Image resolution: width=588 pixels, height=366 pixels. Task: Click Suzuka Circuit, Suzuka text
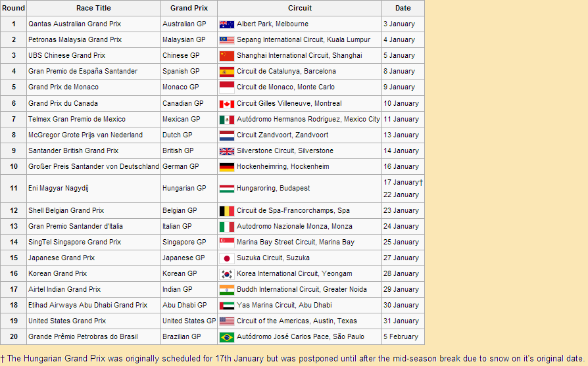(273, 258)
